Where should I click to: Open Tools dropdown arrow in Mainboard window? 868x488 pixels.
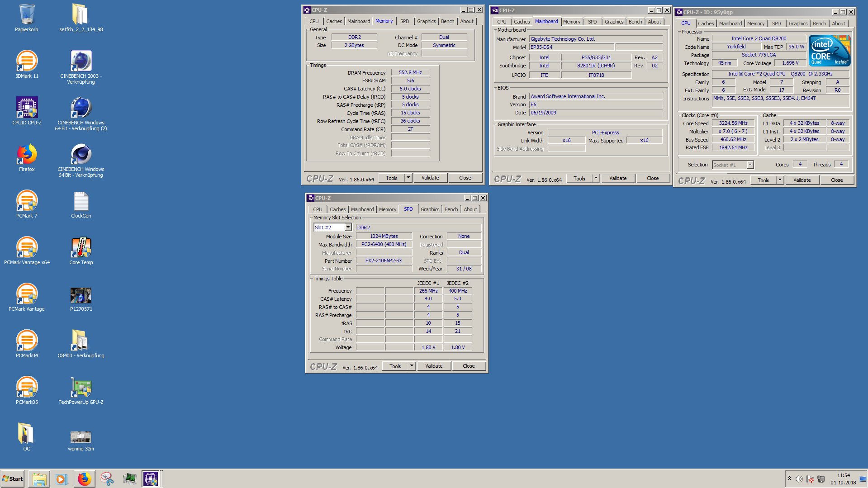[x=596, y=178]
